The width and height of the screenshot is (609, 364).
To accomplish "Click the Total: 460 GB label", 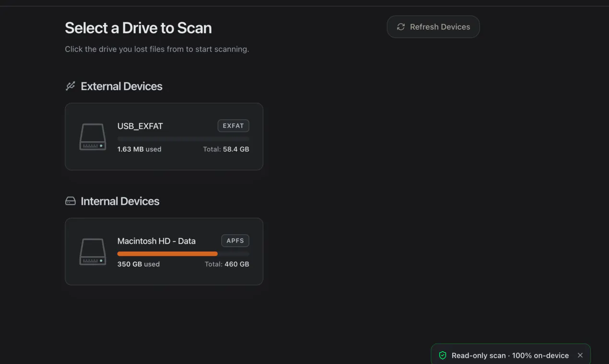I will click(227, 264).
